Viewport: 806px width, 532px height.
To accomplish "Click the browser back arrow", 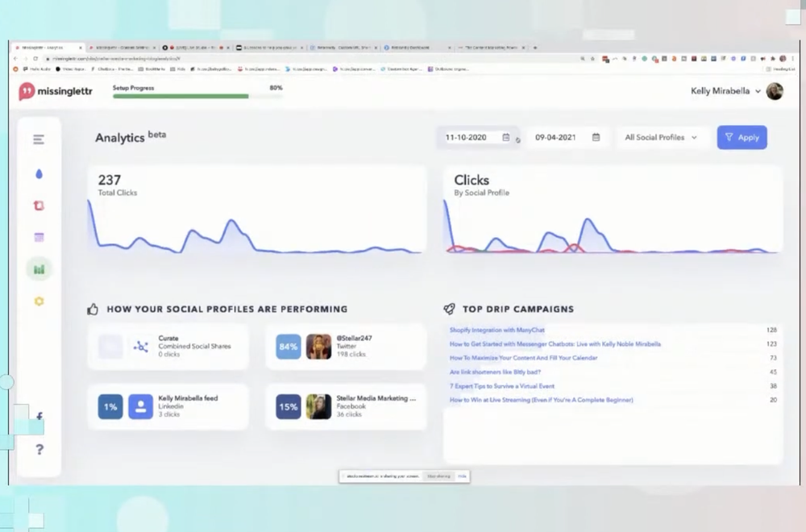I will [x=15, y=59].
